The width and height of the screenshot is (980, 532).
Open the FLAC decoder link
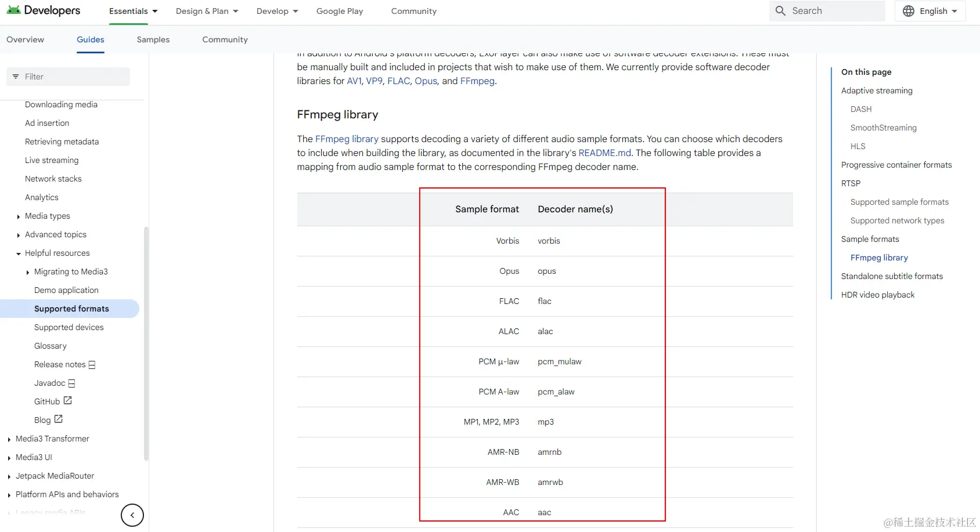[399, 81]
